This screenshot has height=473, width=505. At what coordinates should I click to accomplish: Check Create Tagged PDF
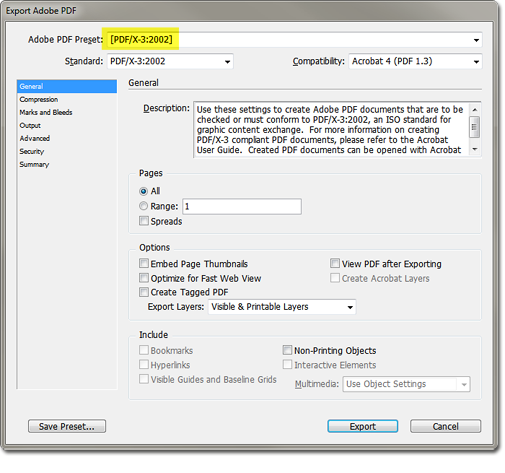(x=144, y=292)
